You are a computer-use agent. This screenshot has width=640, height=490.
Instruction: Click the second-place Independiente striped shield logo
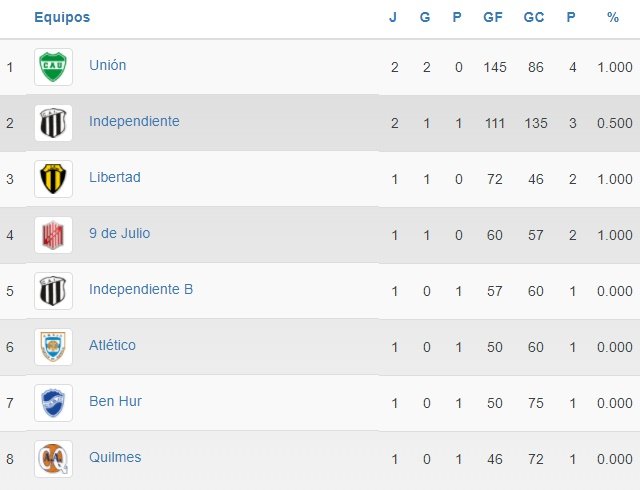pyautogui.click(x=53, y=123)
